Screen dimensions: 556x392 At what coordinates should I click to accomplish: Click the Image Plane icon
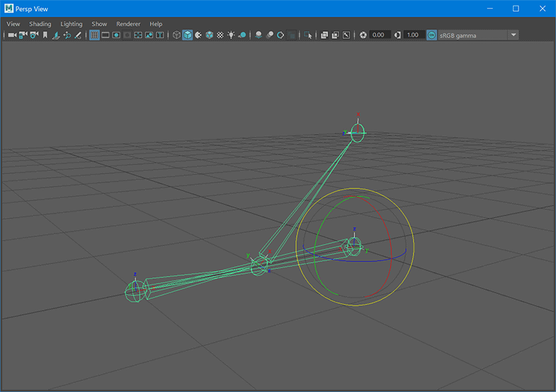pyautogui.click(x=56, y=35)
